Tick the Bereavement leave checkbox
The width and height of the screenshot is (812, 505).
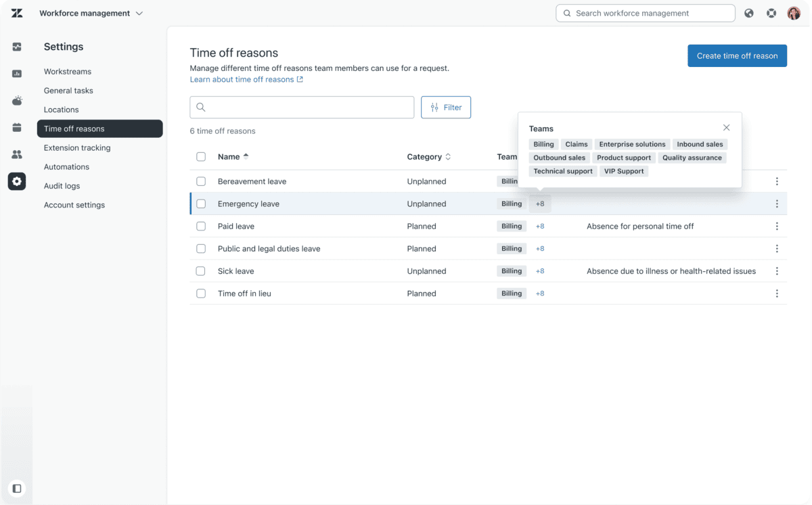point(201,181)
